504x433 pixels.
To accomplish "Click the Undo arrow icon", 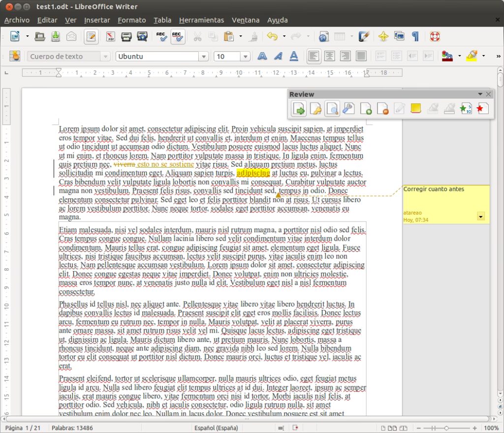I will 272,36.
